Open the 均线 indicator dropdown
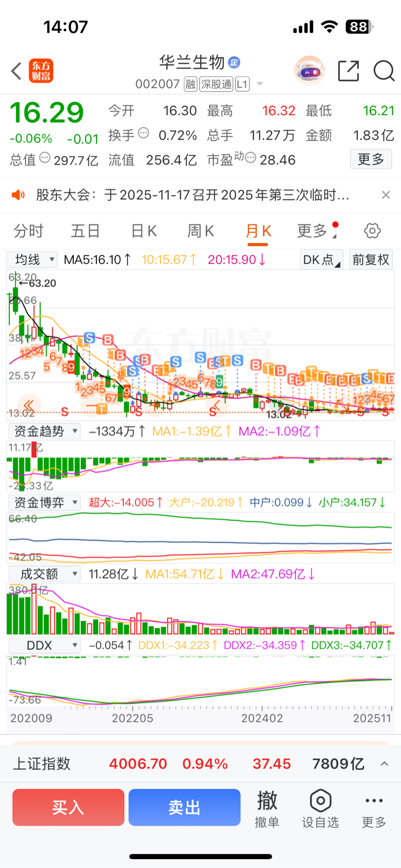 [32, 259]
